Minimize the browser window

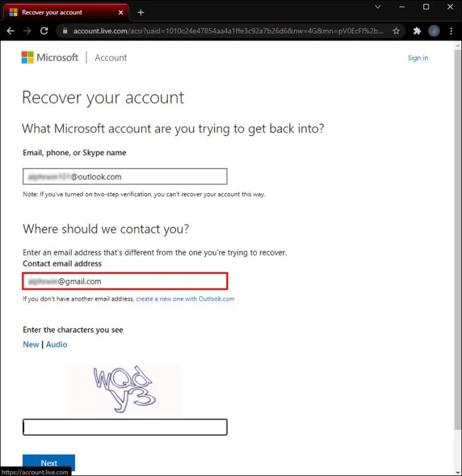coord(402,7)
